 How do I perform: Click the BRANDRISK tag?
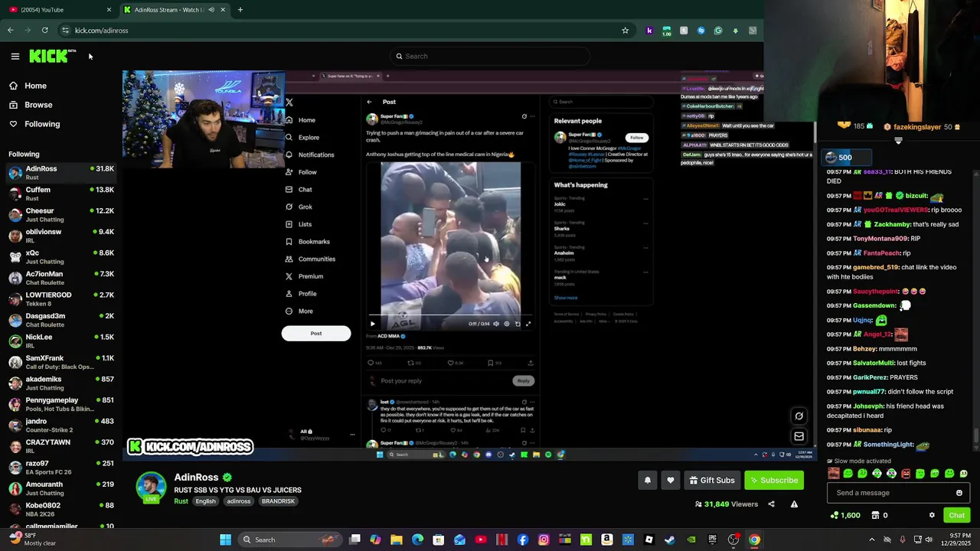pos(278,501)
